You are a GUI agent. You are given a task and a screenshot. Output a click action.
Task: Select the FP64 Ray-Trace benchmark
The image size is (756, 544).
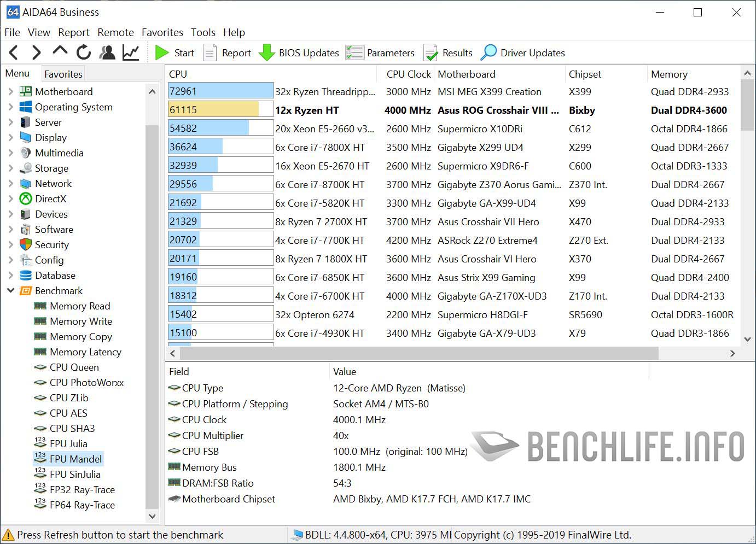pos(82,505)
